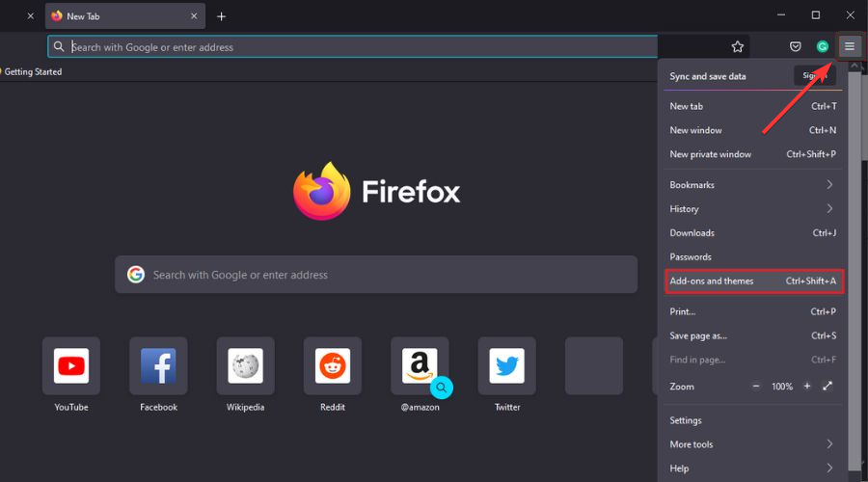Maximize the Firefox window

[815, 15]
